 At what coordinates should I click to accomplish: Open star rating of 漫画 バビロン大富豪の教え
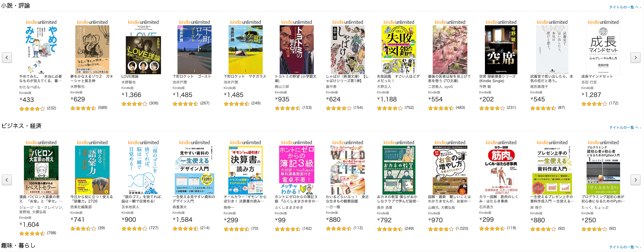point(32,233)
